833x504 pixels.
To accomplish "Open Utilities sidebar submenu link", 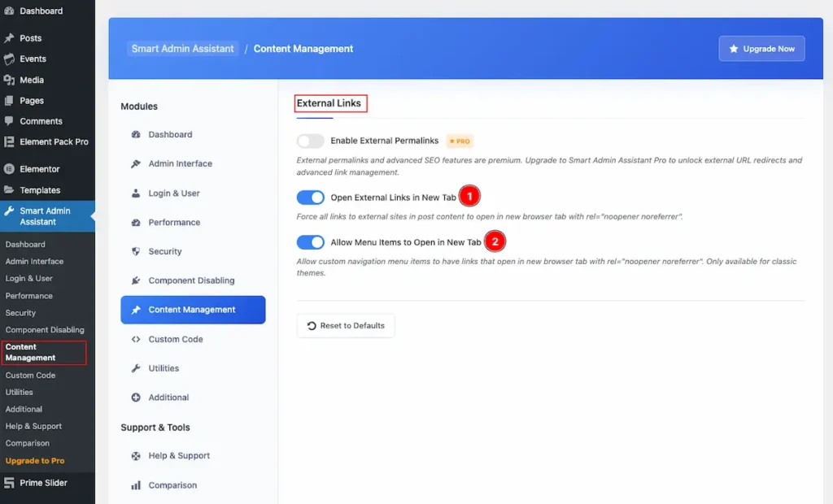I will [x=20, y=392].
